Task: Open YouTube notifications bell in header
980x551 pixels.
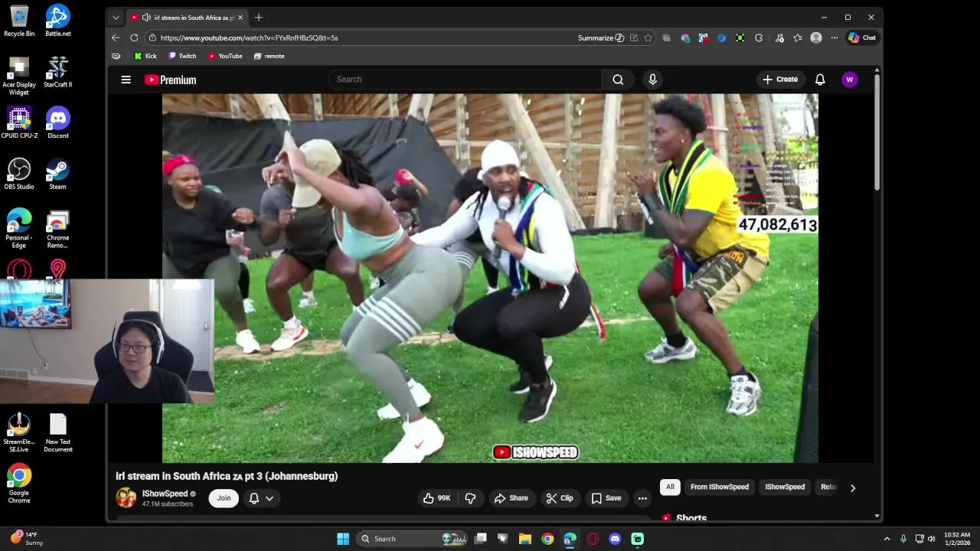Action: click(x=820, y=80)
